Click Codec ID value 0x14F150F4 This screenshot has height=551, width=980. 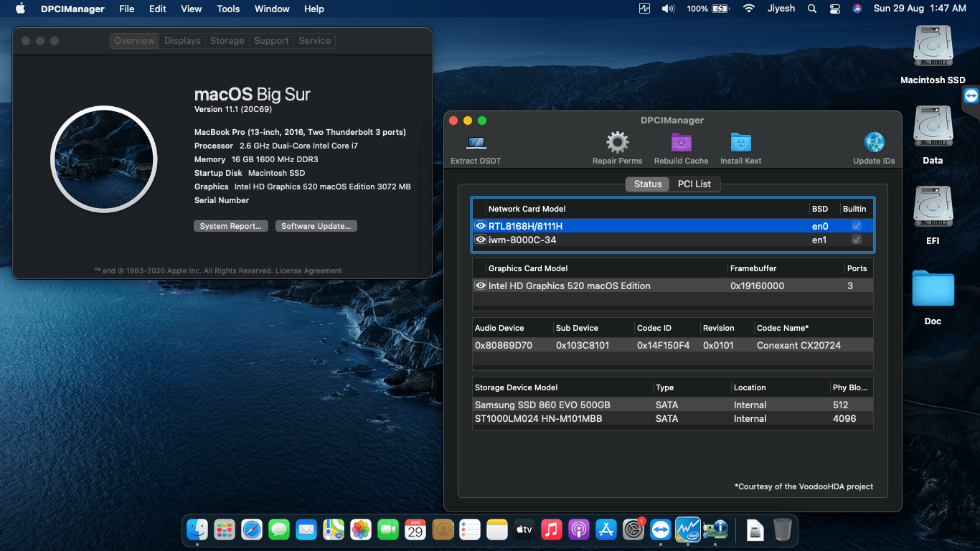664,345
